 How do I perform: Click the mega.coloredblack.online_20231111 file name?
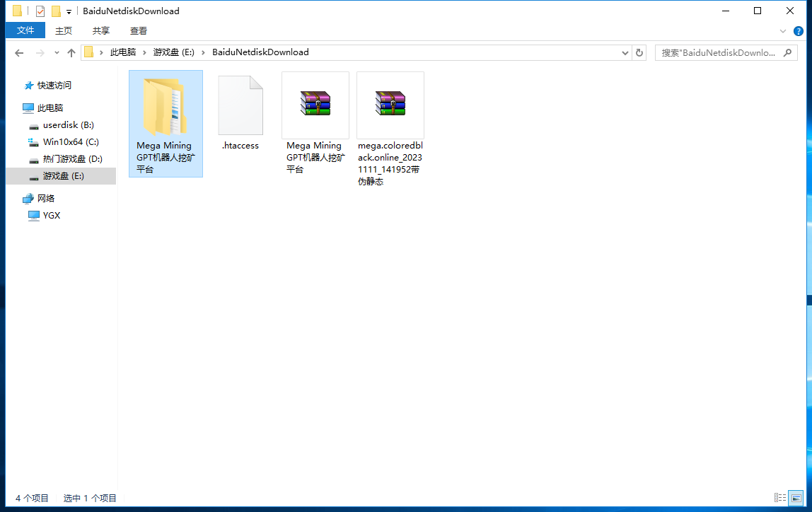pos(390,163)
